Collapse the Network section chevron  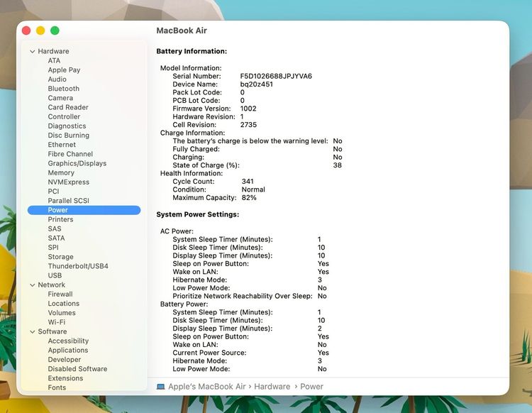point(32,285)
